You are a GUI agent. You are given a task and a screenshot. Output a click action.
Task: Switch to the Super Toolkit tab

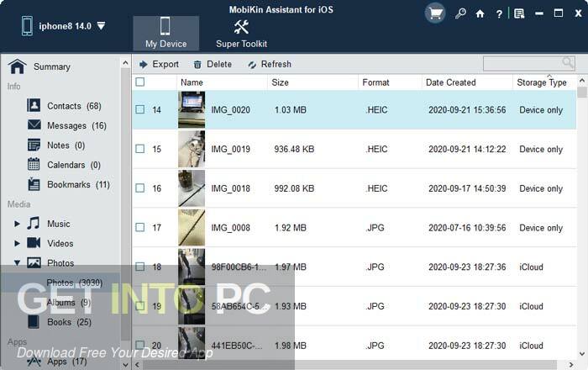[x=242, y=33]
